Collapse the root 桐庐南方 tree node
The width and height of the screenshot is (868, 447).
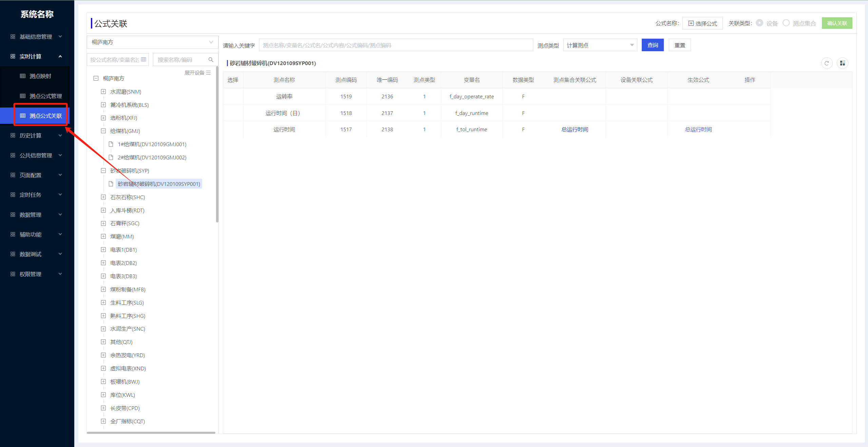(x=96, y=78)
